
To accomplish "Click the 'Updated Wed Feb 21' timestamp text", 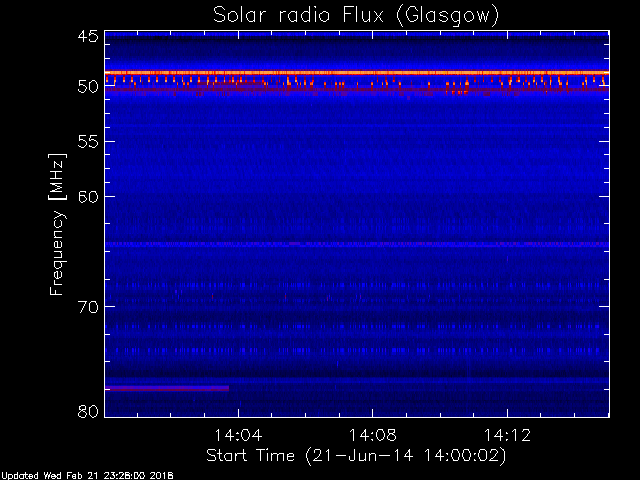I will (x=87, y=476).
